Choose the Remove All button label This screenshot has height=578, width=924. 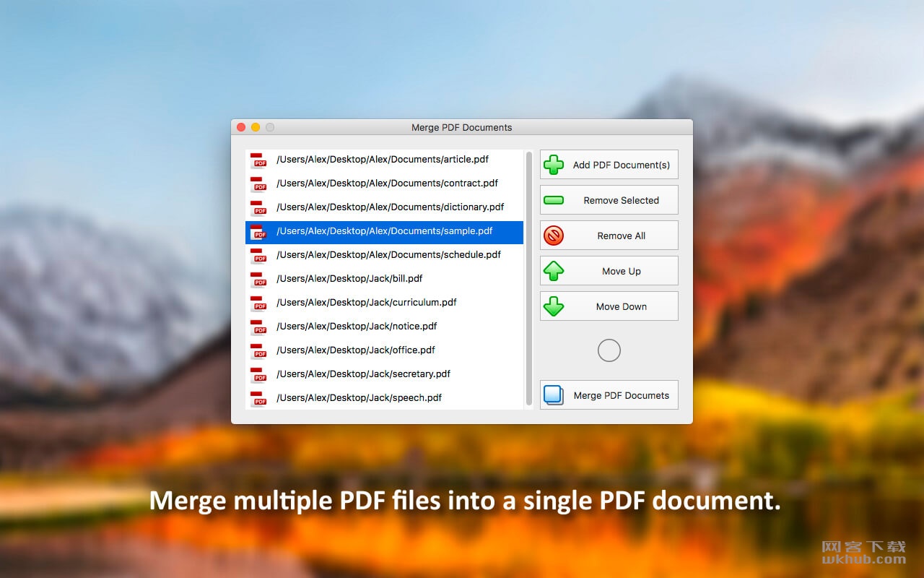pos(622,236)
